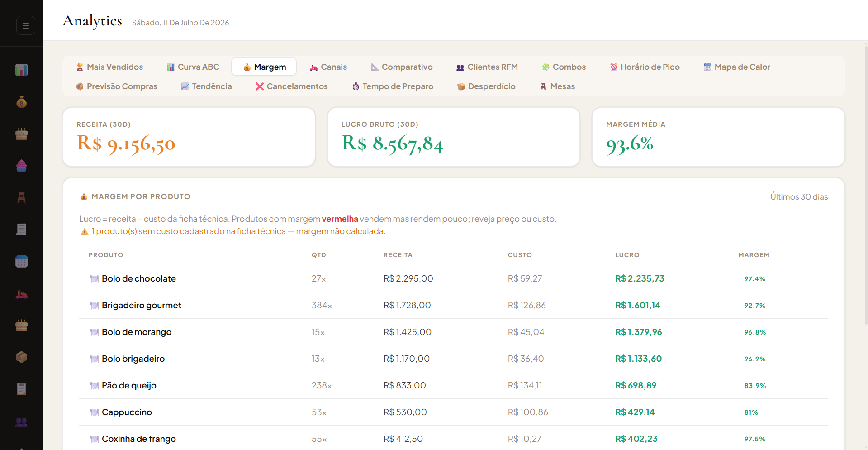Click the Bolo de chocolate product row
Screen dimensions: 868x450
454,278
